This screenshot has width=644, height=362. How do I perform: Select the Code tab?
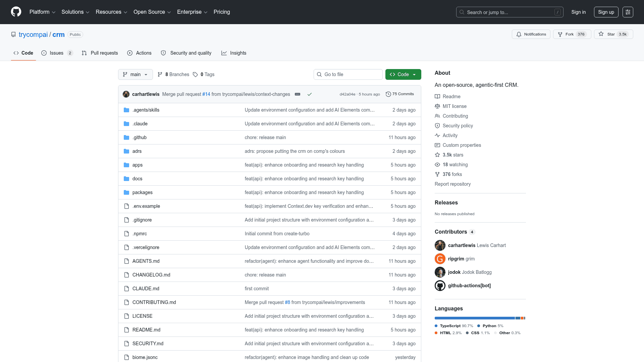coord(23,53)
